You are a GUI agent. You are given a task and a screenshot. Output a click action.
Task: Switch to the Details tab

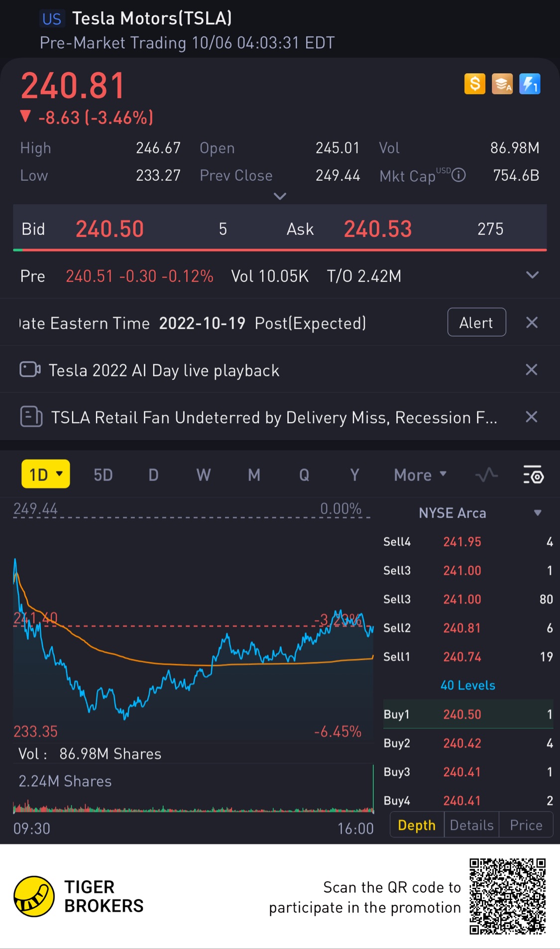pos(471,825)
